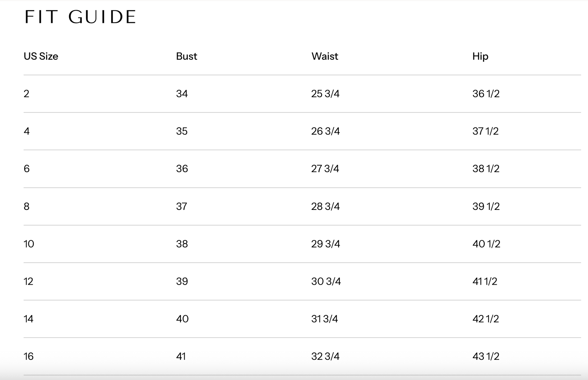Click US size 10 row label
Image resolution: width=588 pixels, height=380 pixels.
[29, 244]
